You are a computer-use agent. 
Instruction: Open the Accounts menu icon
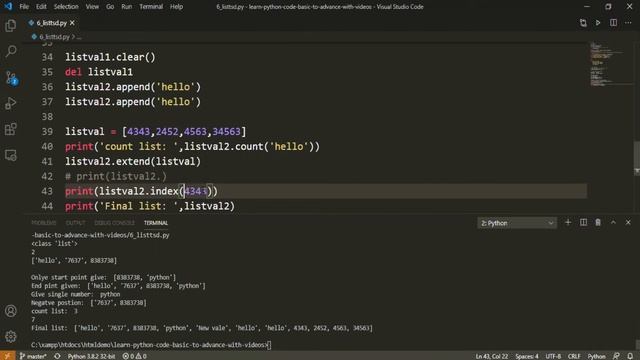click(x=11, y=311)
